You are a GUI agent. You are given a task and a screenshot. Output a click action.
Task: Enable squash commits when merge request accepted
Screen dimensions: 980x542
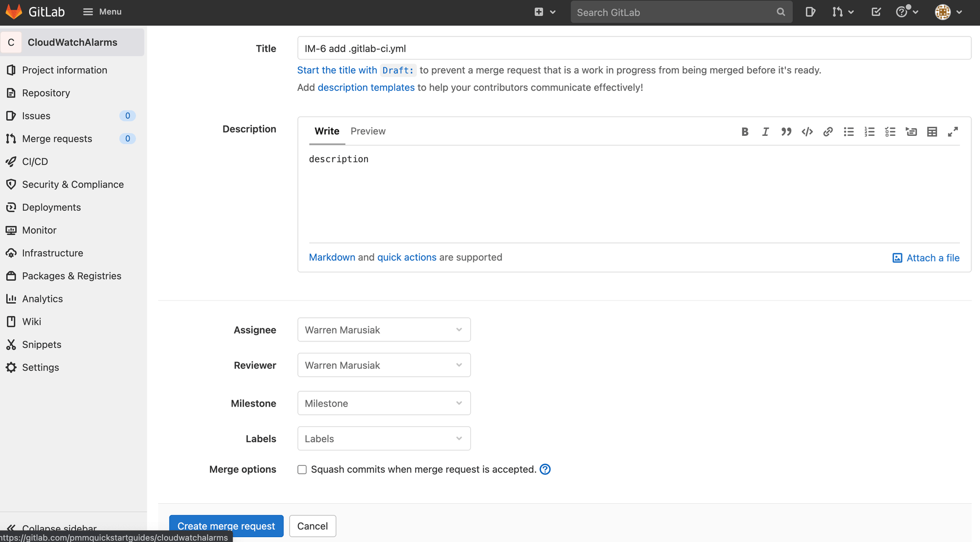[x=302, y=469]
